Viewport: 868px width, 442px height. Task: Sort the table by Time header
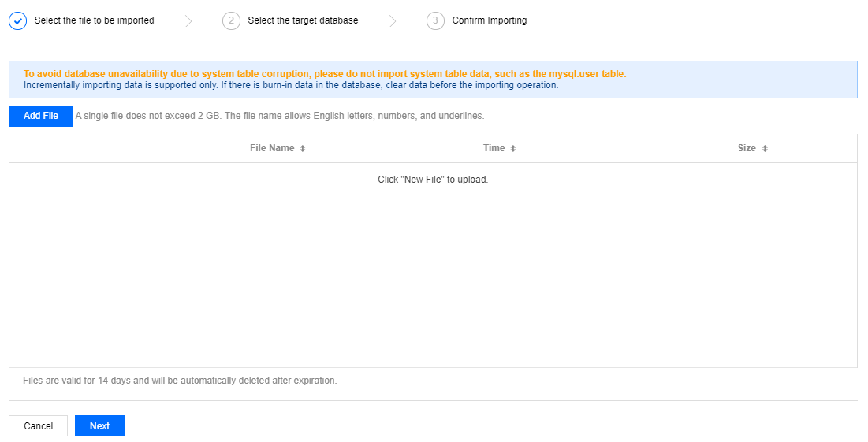click(494, 148)
